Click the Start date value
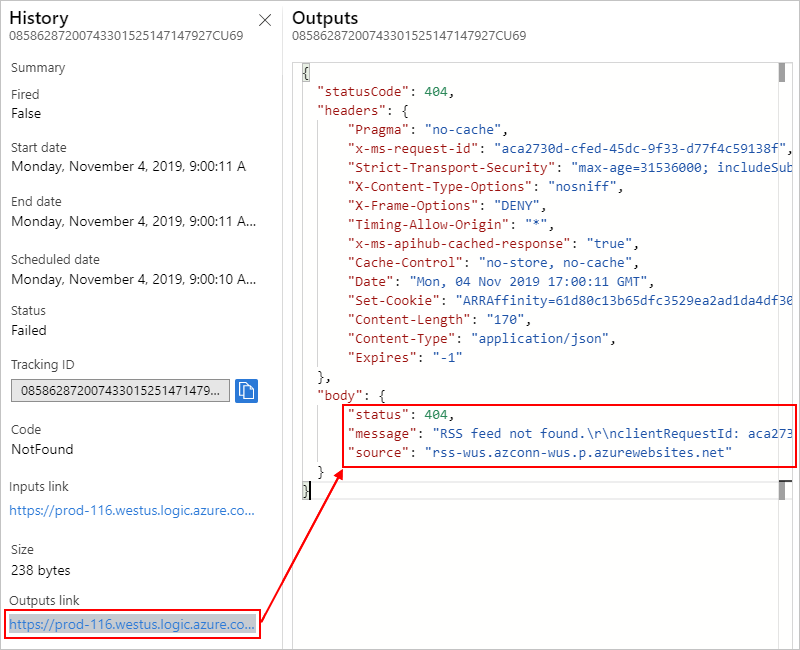 [x=129, y=166]
